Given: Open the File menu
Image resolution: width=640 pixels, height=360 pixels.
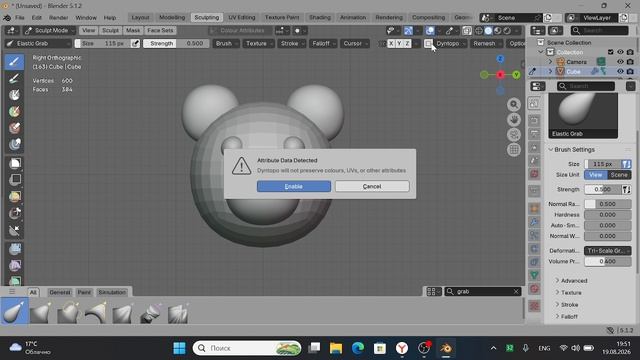Looking at the screenshot, I should coord(20,18).
